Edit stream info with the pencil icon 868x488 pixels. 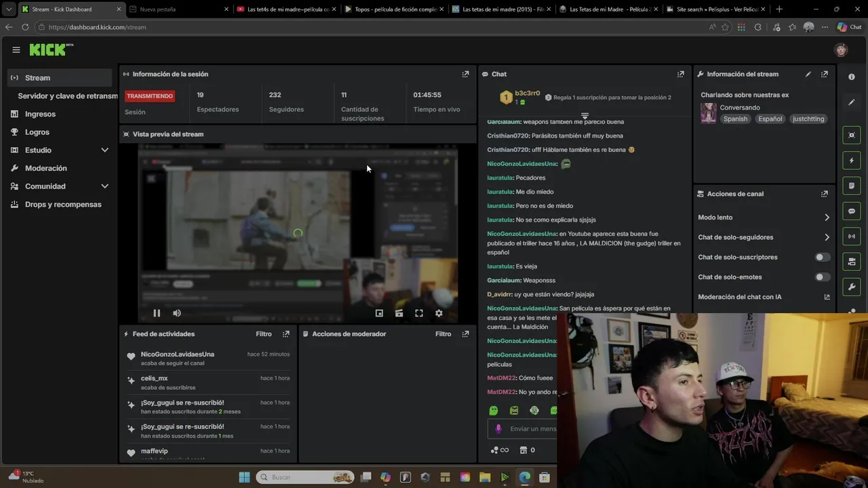click(x=808, y=74)
